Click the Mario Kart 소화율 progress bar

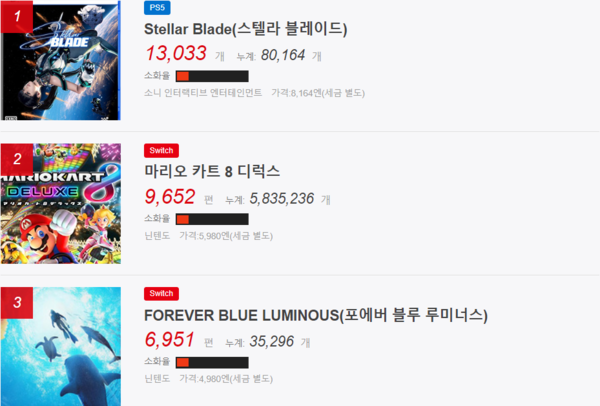tap(212, 219)
